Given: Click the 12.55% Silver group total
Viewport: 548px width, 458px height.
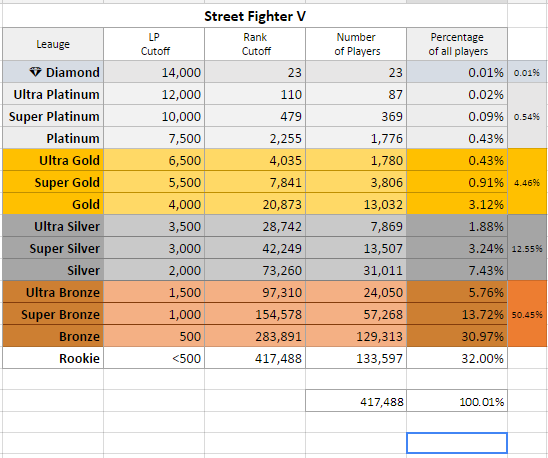Looking at the screenshot, I should tap(527, 248).
